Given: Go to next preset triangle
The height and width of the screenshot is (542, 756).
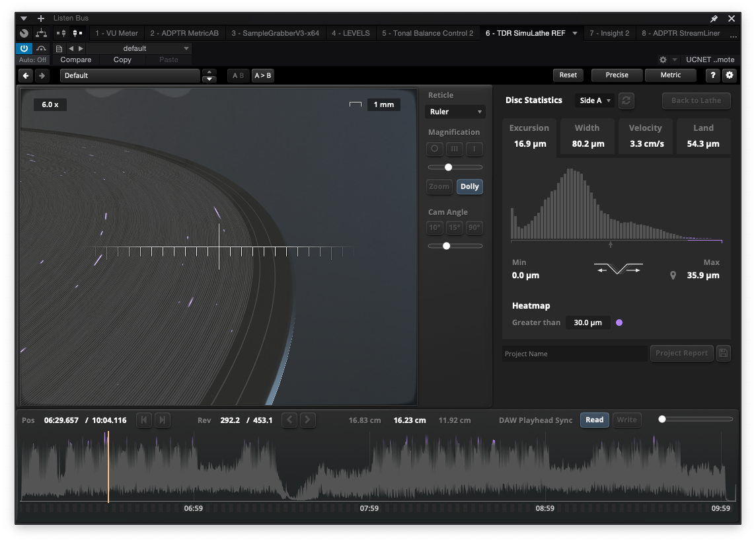Looking at the screenshot, I should (x=81, y=48).
